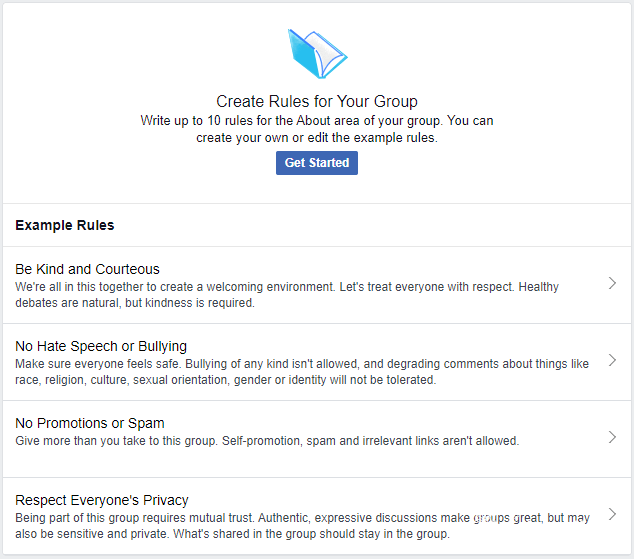Select the No Hate Speech or Bullying title
This screenshot has height=559, width=634.
(101, 346)
